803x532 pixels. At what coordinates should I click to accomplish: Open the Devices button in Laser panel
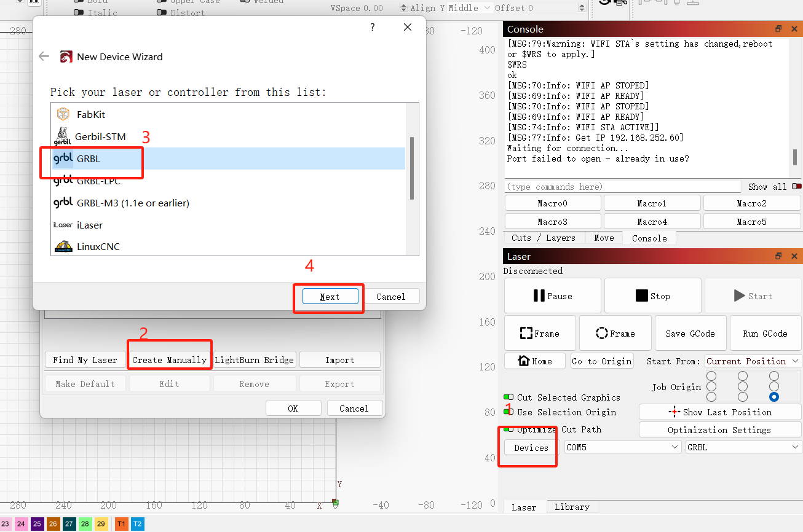coord(531,447)
